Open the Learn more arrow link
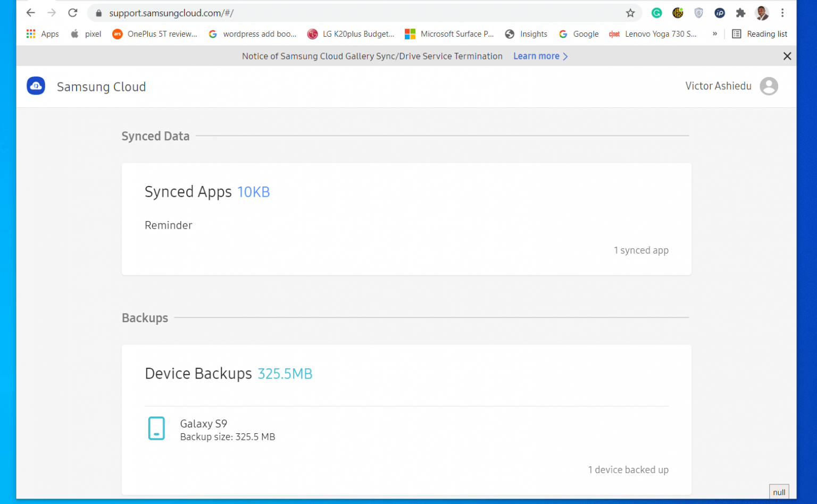This screenshot has height=504, width=817. pyautogui.click(x=566, y=56)
